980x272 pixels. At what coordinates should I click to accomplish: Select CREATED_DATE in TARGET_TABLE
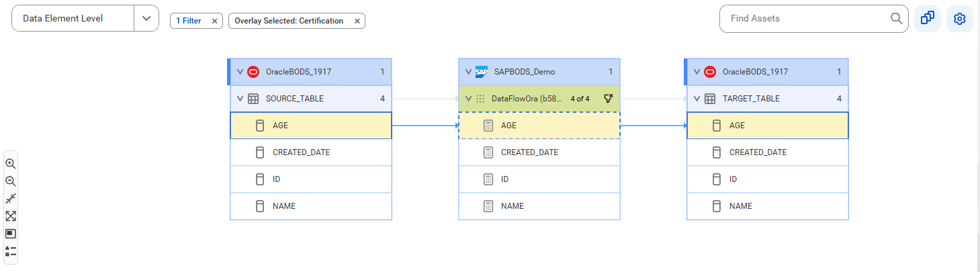pos(768,152)
